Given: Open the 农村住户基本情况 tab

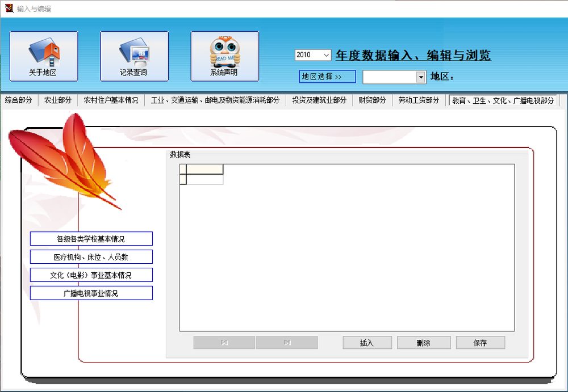Looking at the screenshot, I should 111,100.
